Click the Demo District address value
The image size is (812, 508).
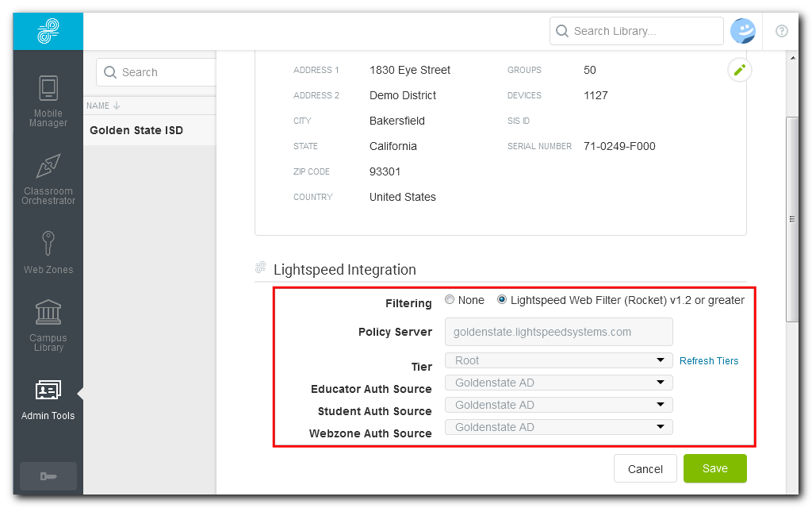click(x=403, y=95)
